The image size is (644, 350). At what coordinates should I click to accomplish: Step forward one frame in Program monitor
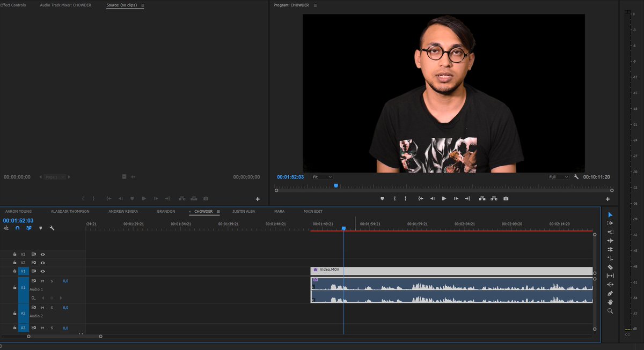(x=456, y=198)
